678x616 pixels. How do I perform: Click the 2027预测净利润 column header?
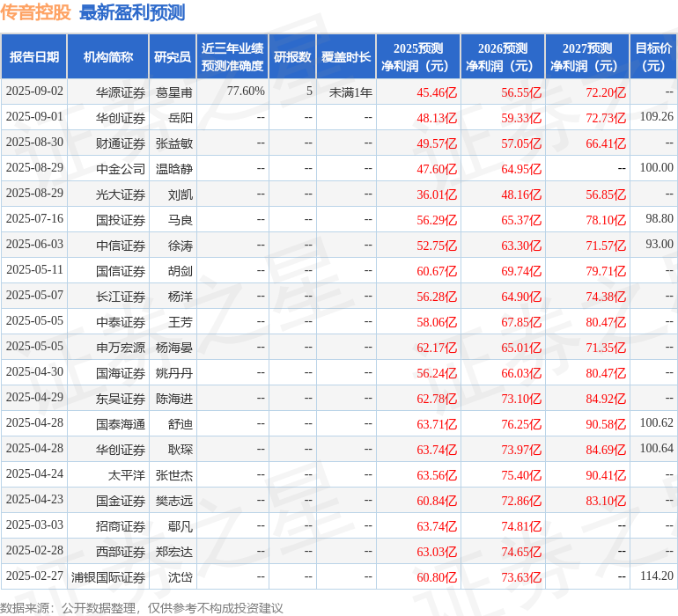(587, 57)
